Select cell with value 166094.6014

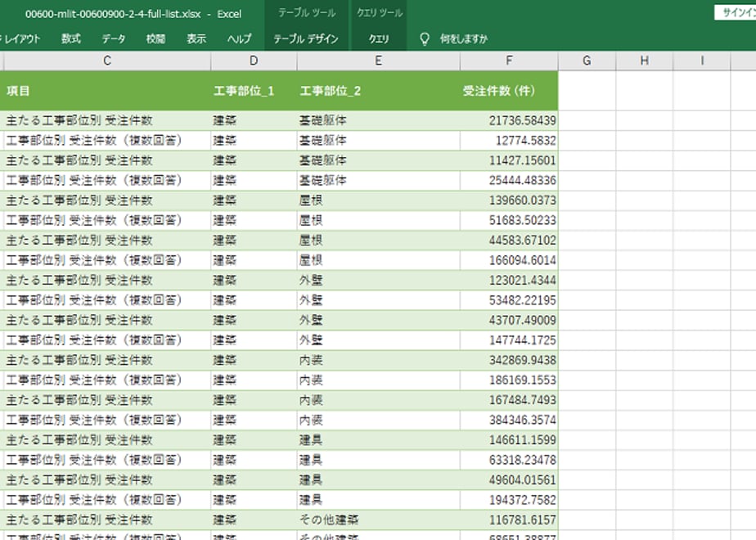coord(509,260)
